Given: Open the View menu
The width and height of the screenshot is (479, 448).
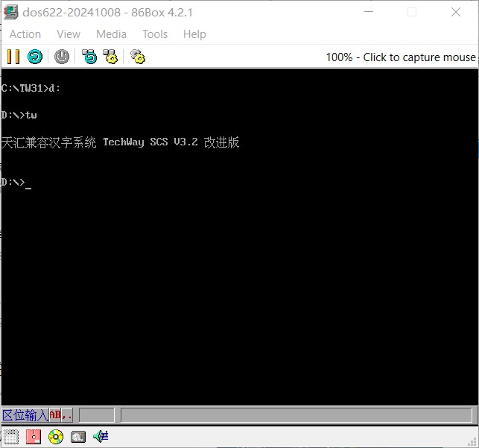Looking at the screenshot, I should tap(69, 34).
